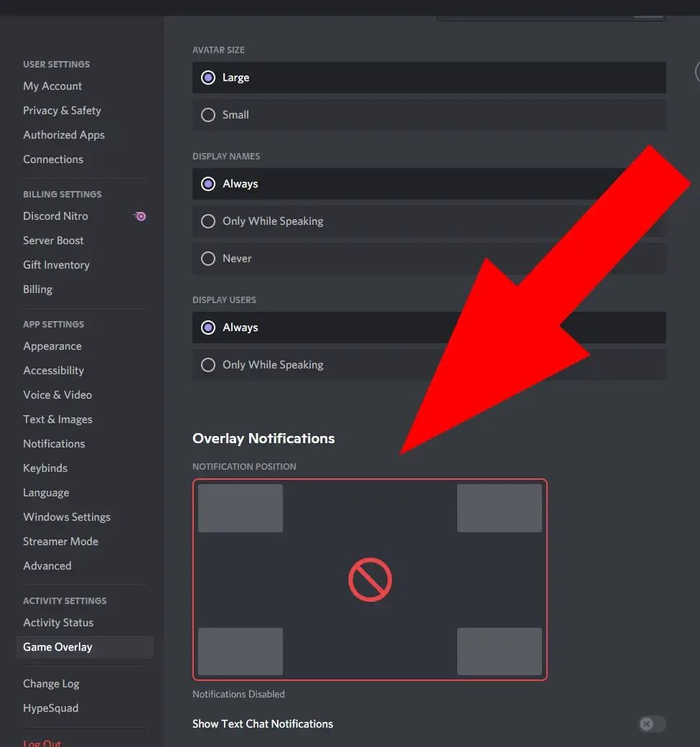Click Log Out

(x=42, y=743)
